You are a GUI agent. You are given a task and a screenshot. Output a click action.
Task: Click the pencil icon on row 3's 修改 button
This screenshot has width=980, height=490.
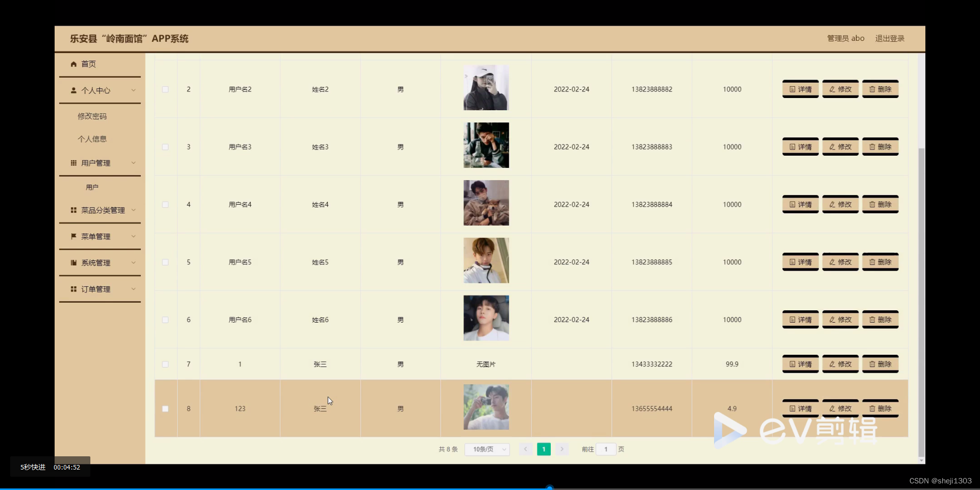point(831,146)
